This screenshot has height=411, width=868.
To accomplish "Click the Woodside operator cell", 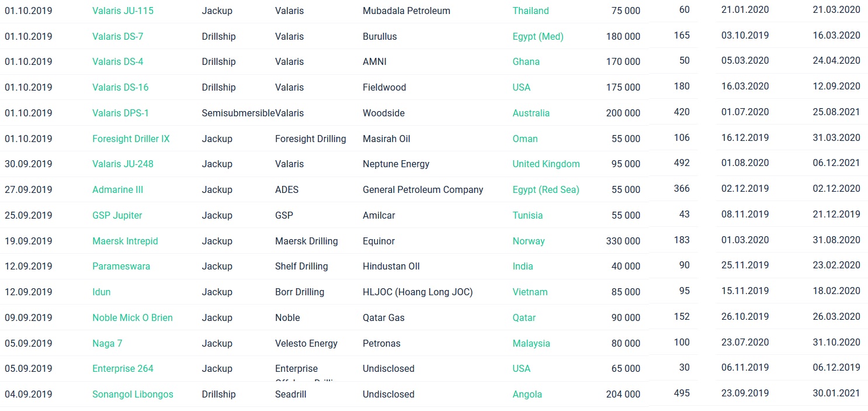I will point(383,113).
